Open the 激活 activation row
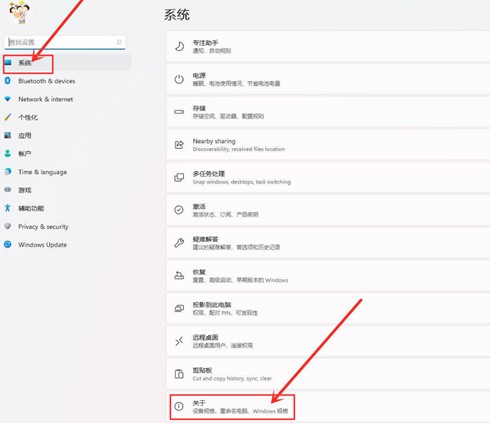Viewport: 490px width, 423px height. click(x=328, y=210)
